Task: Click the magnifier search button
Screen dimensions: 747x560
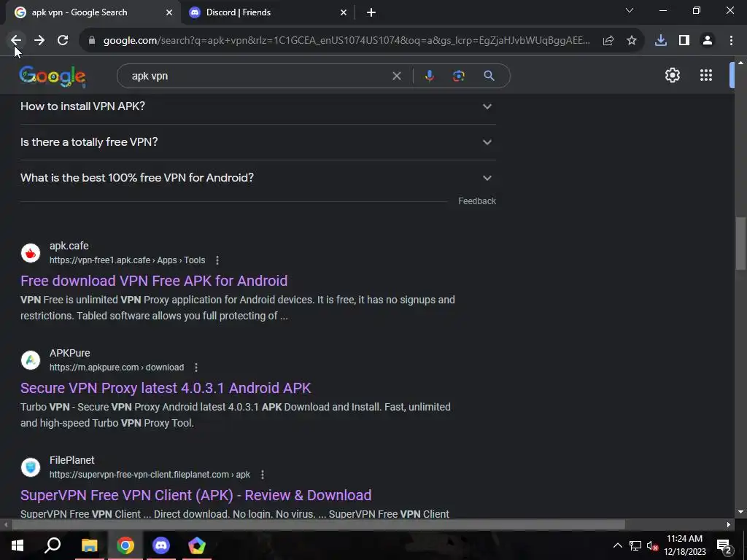Action: click(x=489, y=76)
